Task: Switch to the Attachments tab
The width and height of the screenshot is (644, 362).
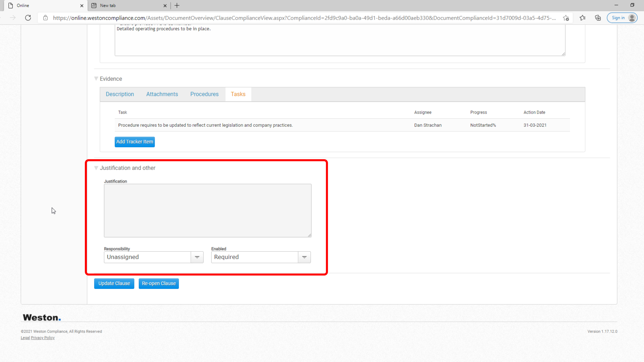Action: click(x=162, y=94)
